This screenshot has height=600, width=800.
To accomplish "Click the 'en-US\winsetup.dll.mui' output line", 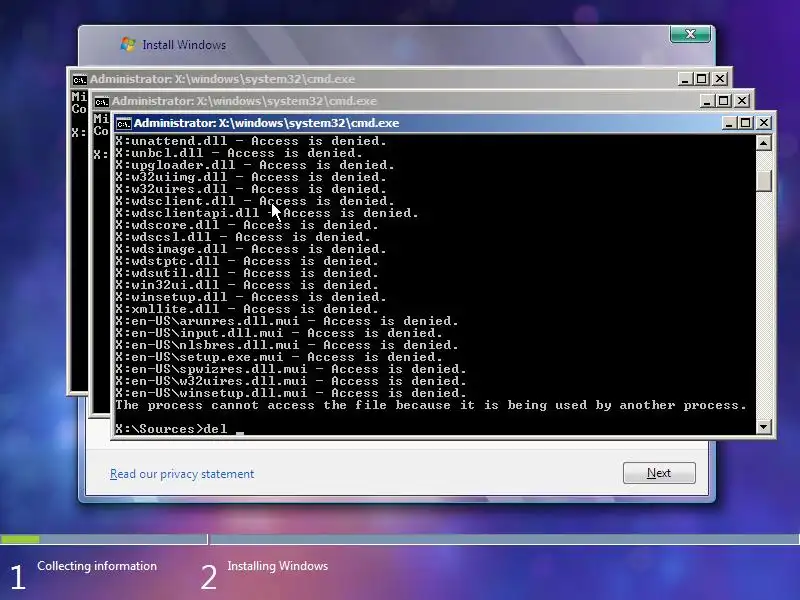I will pos(291,393).
